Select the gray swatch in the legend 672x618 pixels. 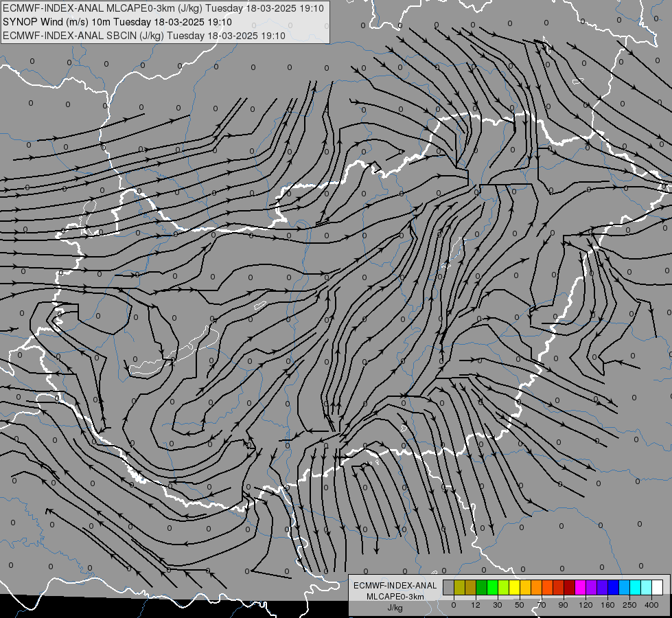pyautogui.click(x=448, y=587)
